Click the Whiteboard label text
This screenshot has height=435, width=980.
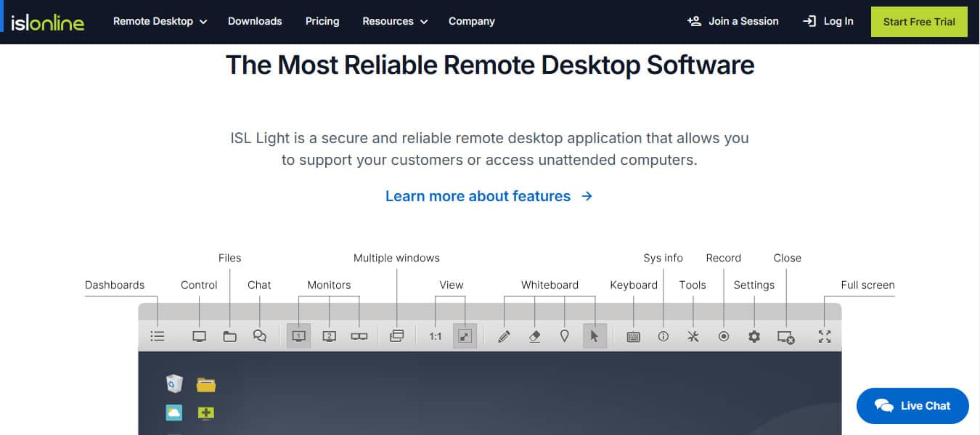[550, 285]
